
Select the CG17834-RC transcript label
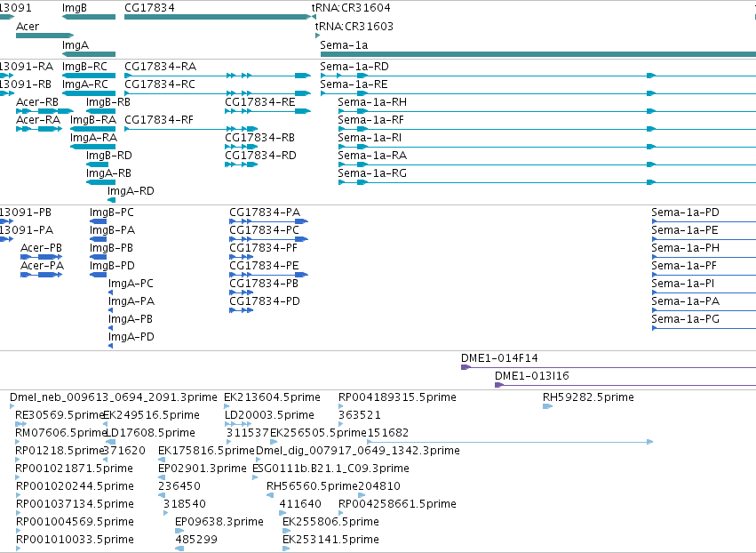click(x=160, y=84)
